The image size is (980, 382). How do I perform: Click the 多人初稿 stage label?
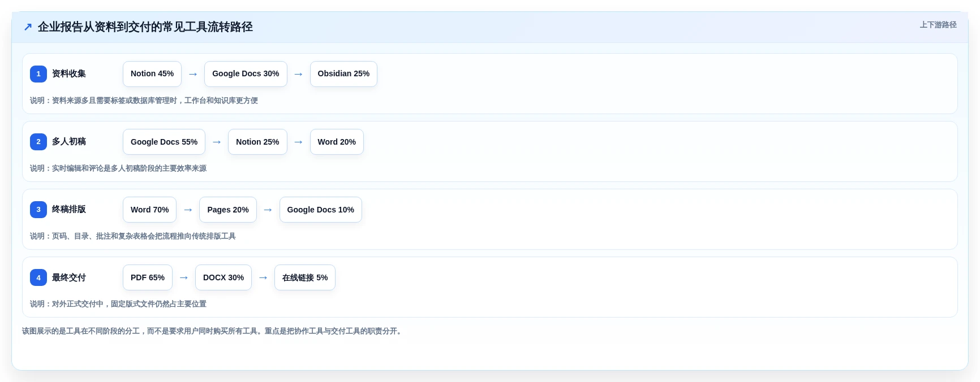coord(69,142)
